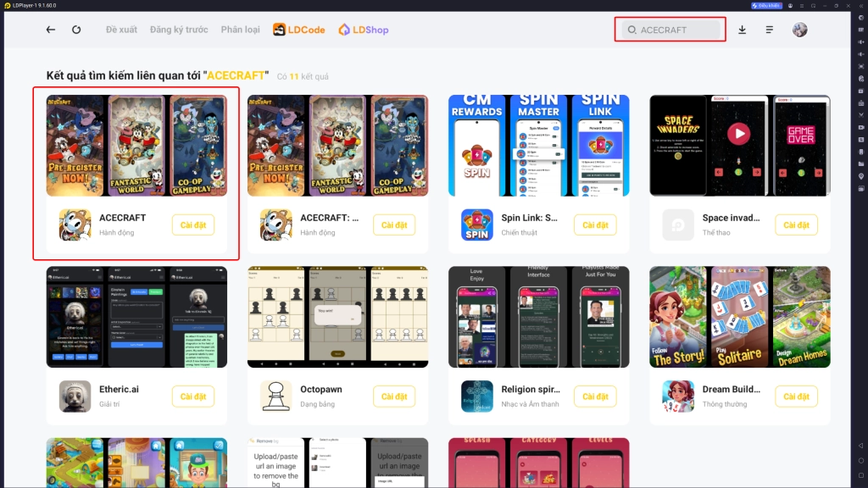Click the 'Spin Link: S...' title
Screen dimensions: 868x488
click(x=529, y=218)
